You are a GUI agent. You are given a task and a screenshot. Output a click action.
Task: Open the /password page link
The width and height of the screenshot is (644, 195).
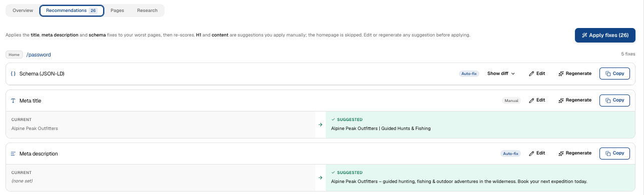(39, 54)
